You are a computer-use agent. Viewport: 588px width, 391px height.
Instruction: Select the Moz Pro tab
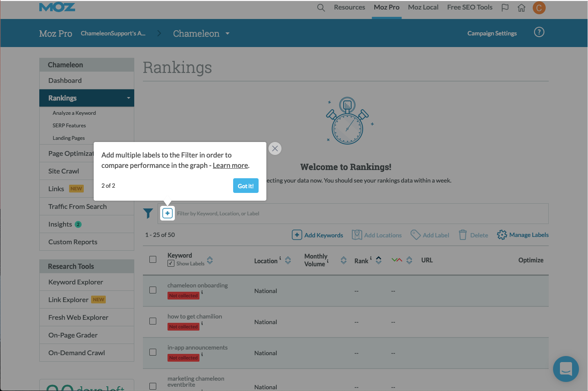[x=386, y=7]
